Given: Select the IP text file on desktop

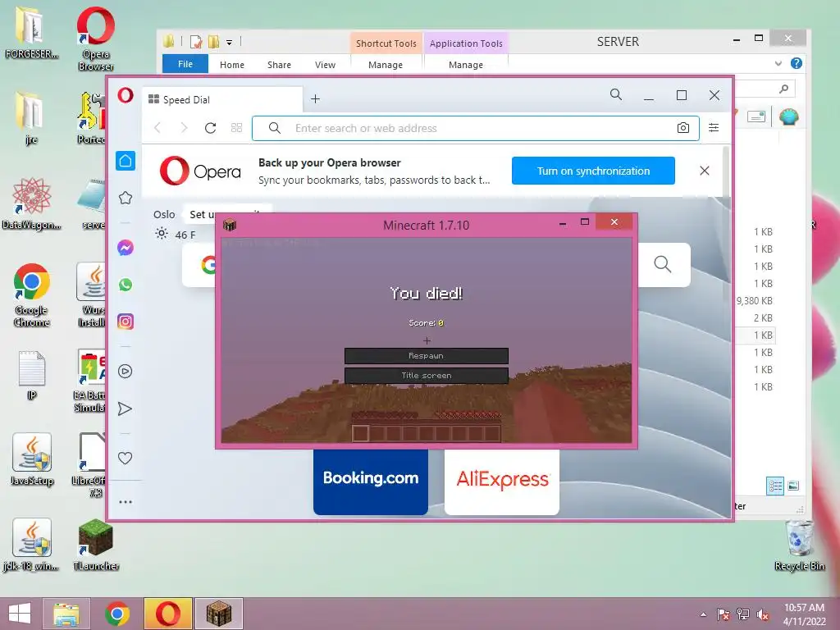Looking at the screenshot, I should tap(32, 375).
